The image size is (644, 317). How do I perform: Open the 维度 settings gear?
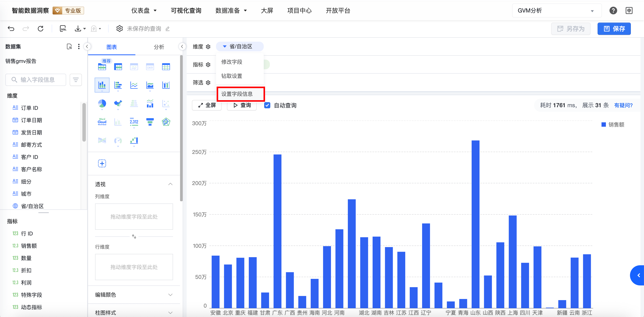(208, 47)
